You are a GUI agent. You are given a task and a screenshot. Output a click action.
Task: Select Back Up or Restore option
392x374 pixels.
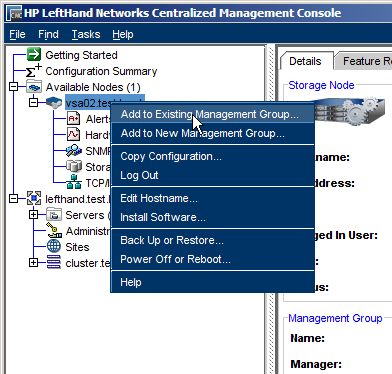pyautogui.click(x=212, y=240)
